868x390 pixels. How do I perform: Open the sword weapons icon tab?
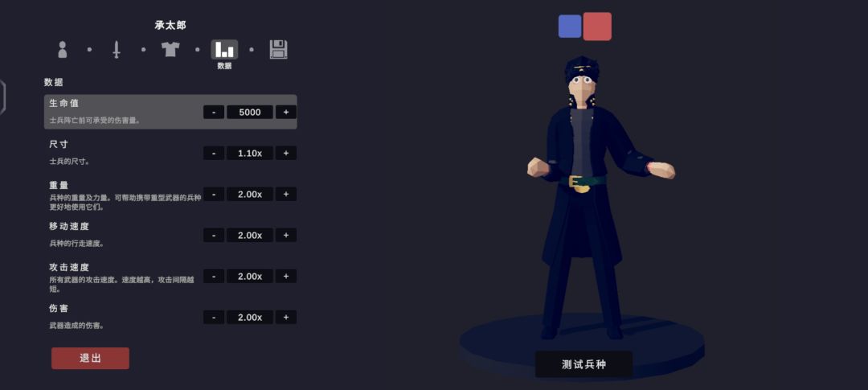pos(117,49)
